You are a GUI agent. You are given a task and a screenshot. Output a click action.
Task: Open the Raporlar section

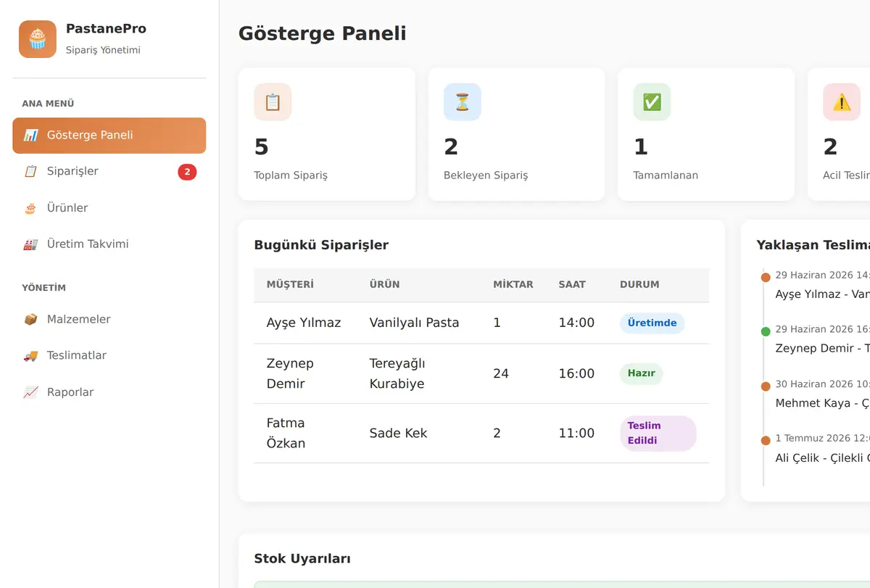click(109, 392)
